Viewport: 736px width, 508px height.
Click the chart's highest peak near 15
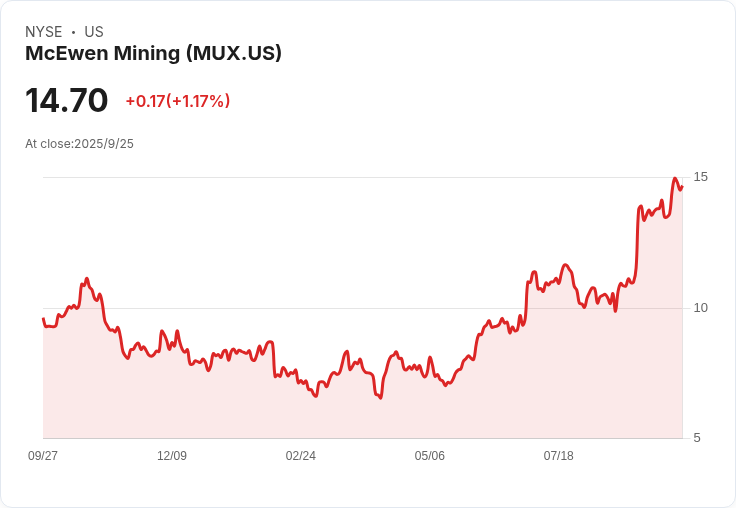(675, 178)
